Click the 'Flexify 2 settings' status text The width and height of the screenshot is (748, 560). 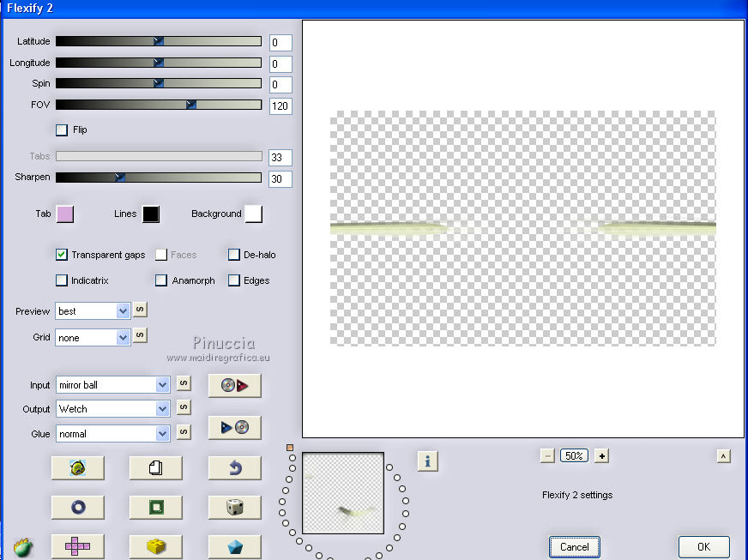(577, 495)
